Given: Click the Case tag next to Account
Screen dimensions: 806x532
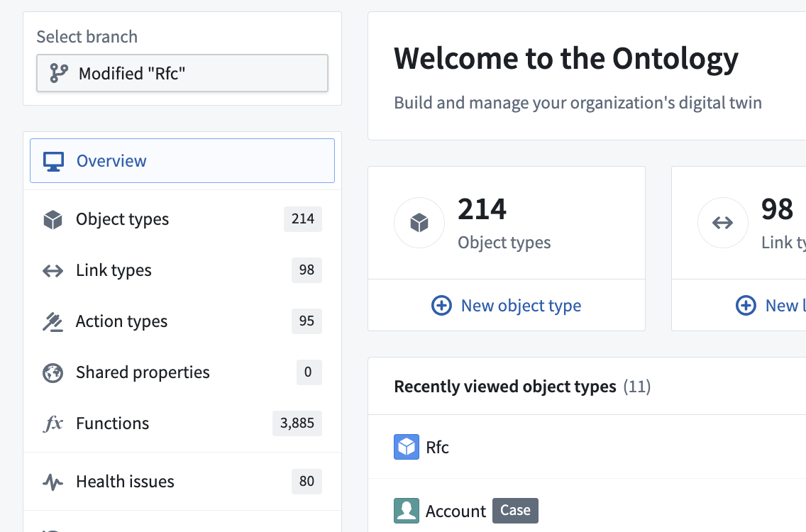Looking at the screenshot, I should click(x=516, y=511).
